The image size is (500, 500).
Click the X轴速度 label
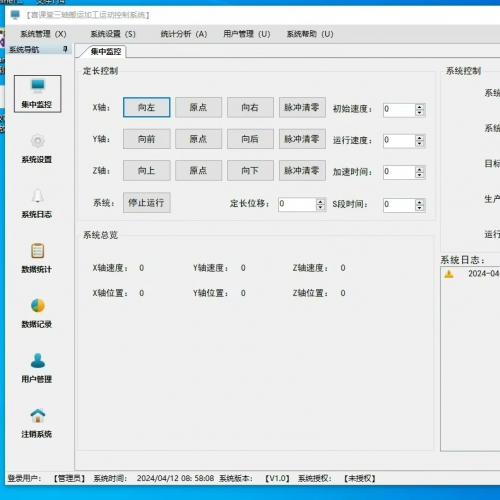tap(110, 268)
